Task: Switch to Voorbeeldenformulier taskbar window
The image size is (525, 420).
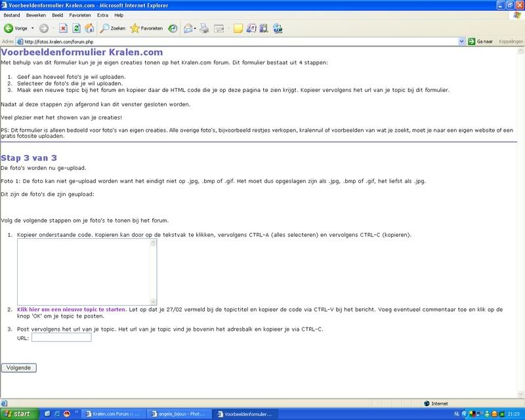Action: pyautogui.click(x=245, y=414)
